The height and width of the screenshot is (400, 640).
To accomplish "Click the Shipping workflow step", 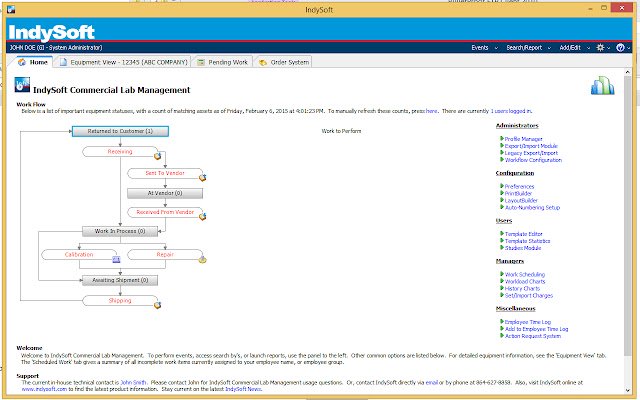I will pyautogui.click(x=120, y=300).
